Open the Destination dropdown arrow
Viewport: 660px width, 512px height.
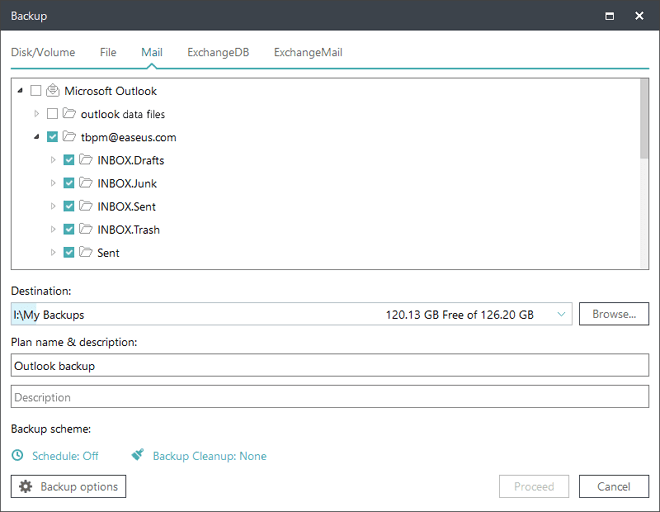[x=561, y=314]
